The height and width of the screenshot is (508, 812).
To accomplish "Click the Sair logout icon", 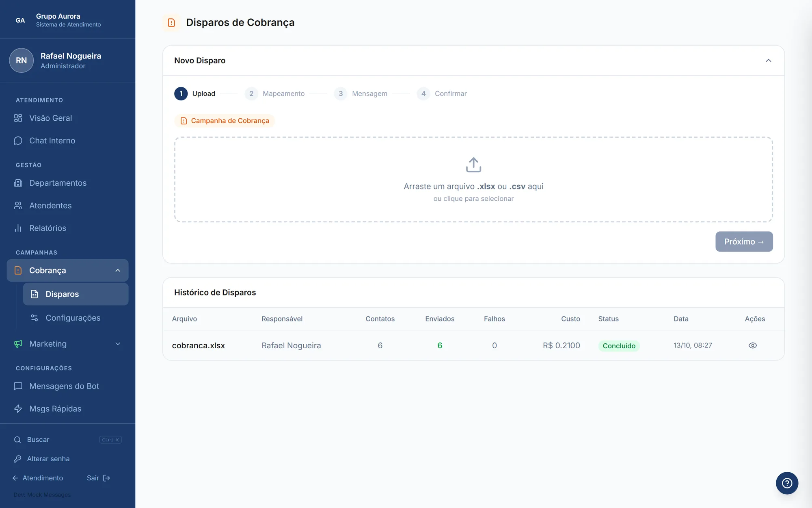I will coord(107,478).
